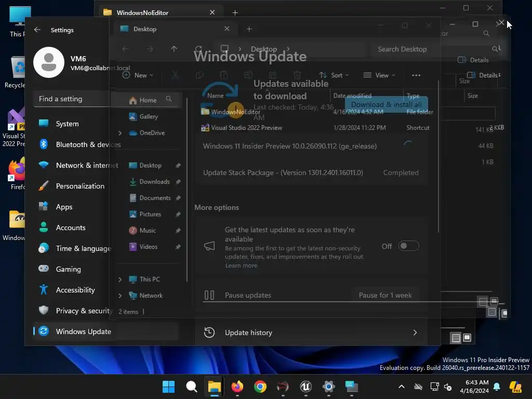Image resolution: width=532 pixels, height=399 pixels.
Task: Add new tab beside Desktop tab
Action: click(249, 29)
